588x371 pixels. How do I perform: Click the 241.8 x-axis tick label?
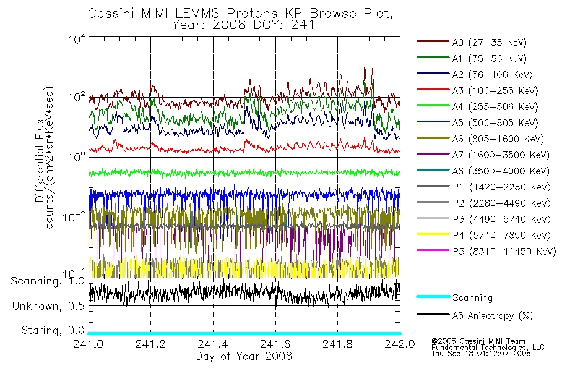coord(337,344)
